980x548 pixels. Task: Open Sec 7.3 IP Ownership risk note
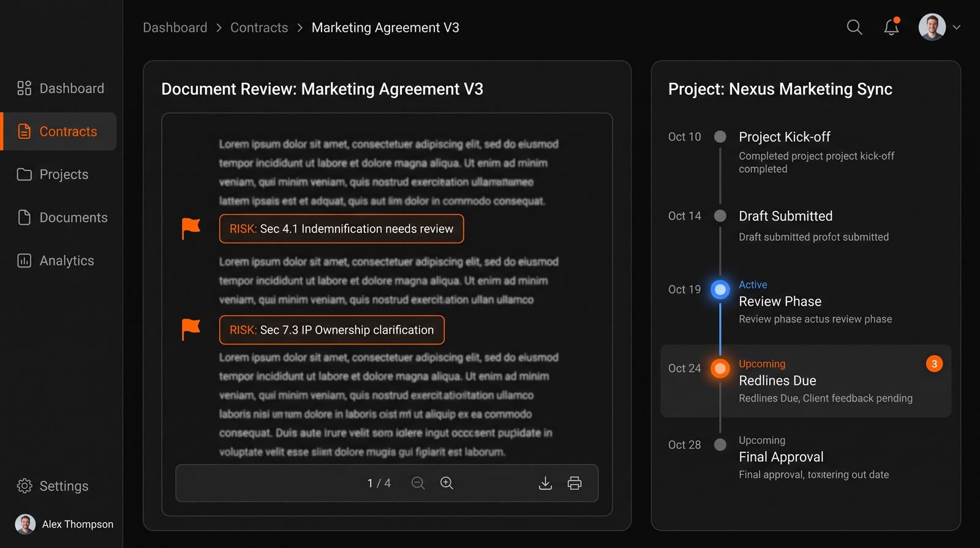point(331,330)
